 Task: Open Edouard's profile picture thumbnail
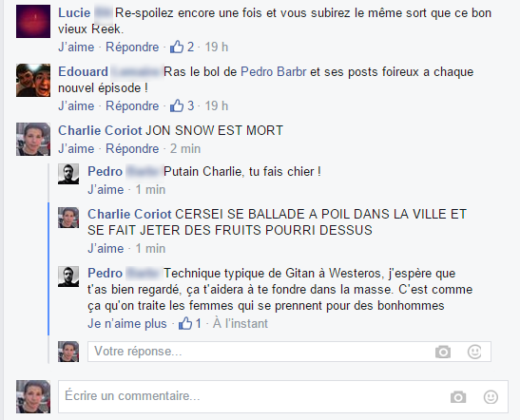[x=33, y=80]
